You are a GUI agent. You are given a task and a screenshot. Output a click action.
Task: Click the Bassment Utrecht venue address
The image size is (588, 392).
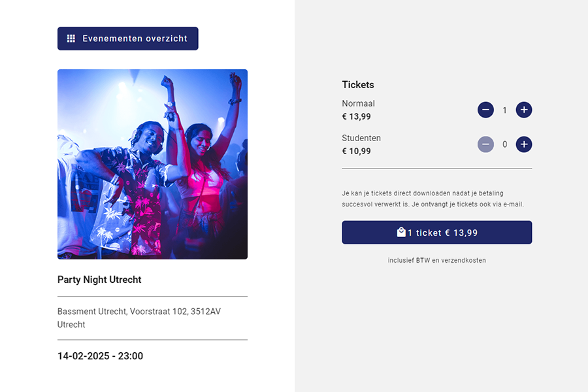139,318
